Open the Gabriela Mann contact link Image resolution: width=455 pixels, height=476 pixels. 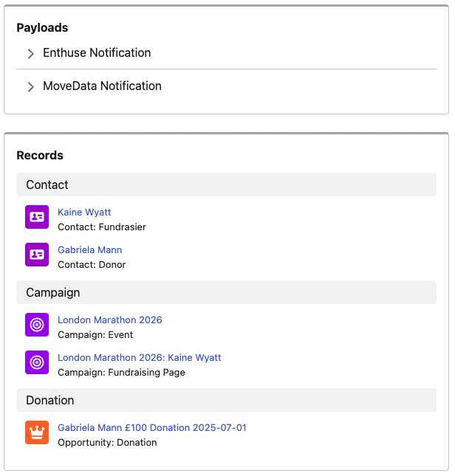[90, 250]
